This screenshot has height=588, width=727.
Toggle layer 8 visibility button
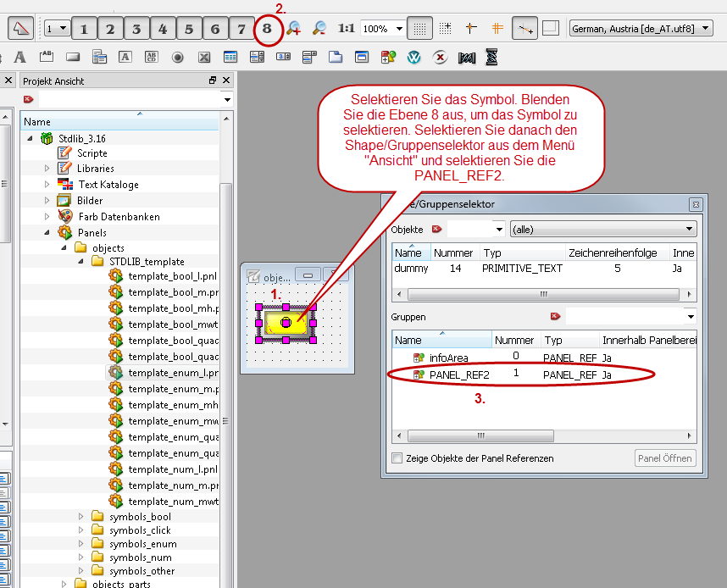click(268, 29)
